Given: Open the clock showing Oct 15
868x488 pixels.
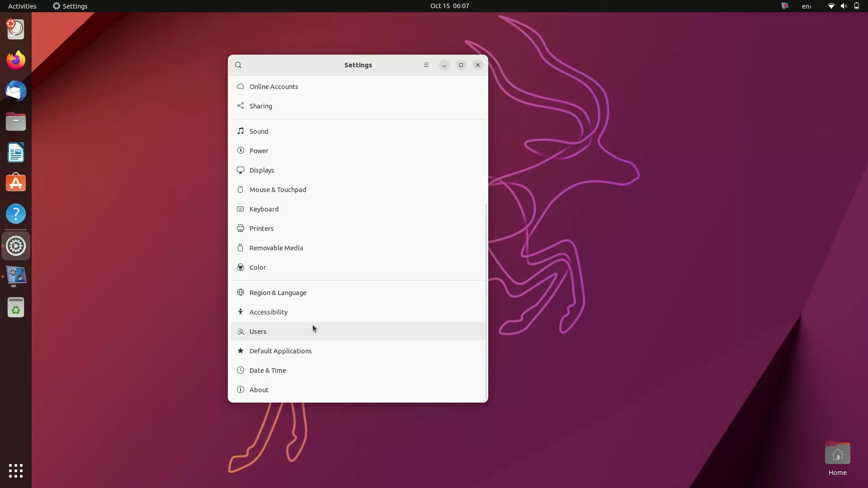Looking at the screenshot, I should 450,6.
